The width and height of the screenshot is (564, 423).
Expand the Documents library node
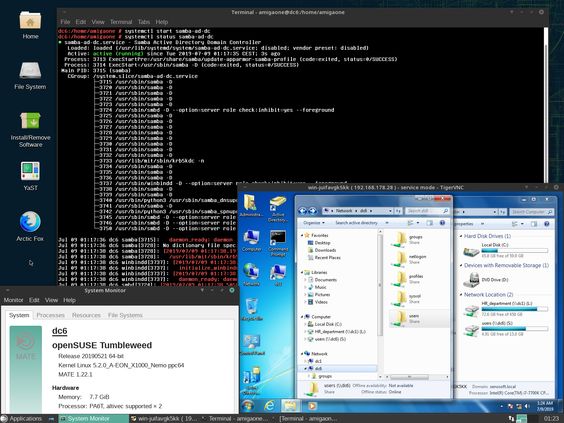[306, 279]
